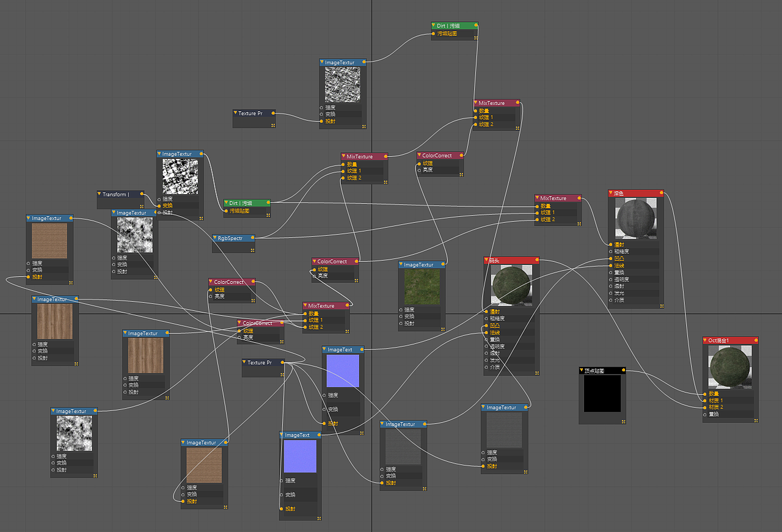This screenshot has height=532, width=782.
Task: Click the 强度 port on grass ImageTextur node
Action: pyautogui.click(x=400, y=309)
